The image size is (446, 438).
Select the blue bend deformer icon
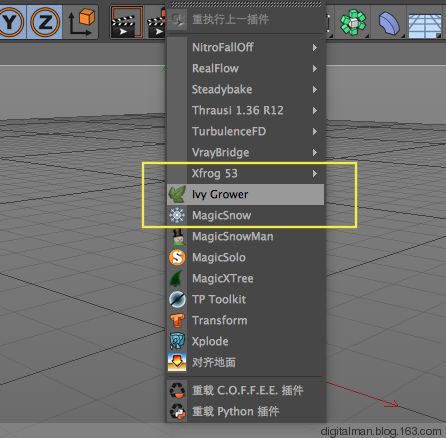pyautogui.click(x=389, y=24)
